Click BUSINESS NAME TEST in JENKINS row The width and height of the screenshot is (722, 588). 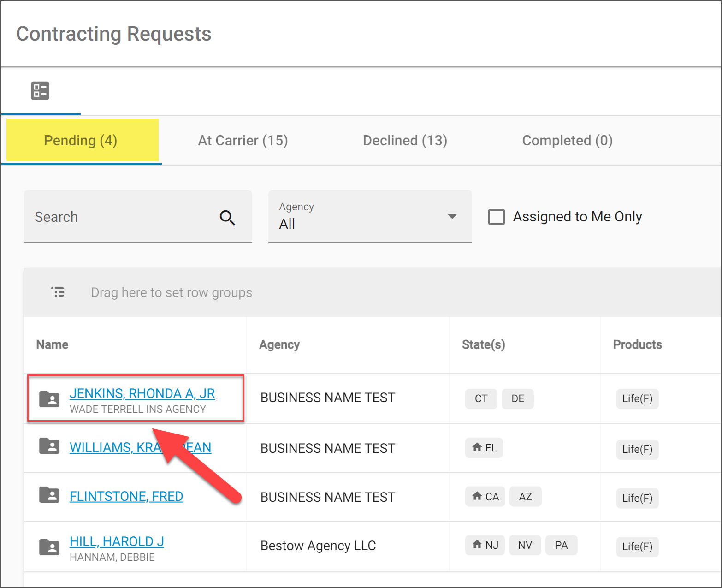point(328,398)
